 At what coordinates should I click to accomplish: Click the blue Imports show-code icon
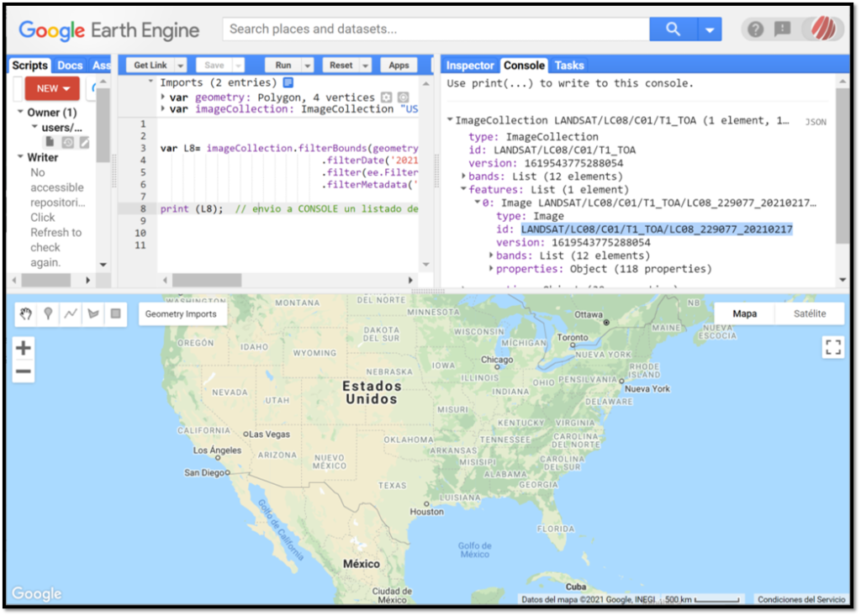(x=288, y=82)
